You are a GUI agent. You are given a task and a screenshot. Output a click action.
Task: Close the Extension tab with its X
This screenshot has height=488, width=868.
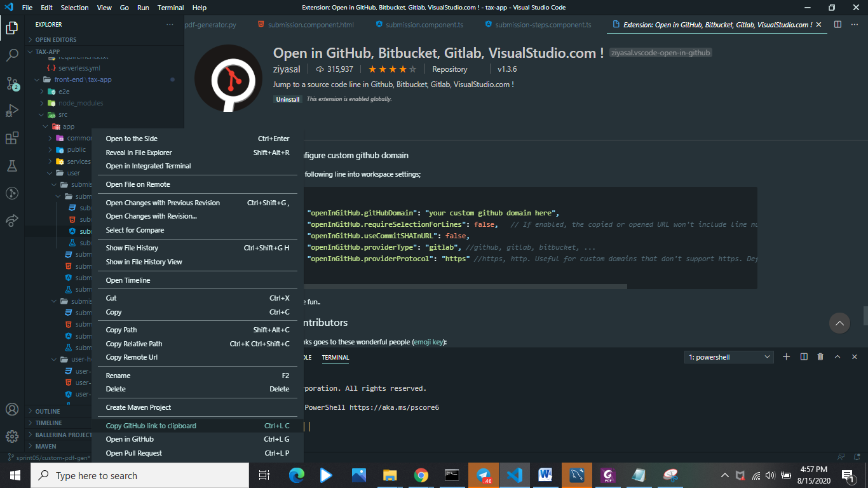tap(818, 25)
